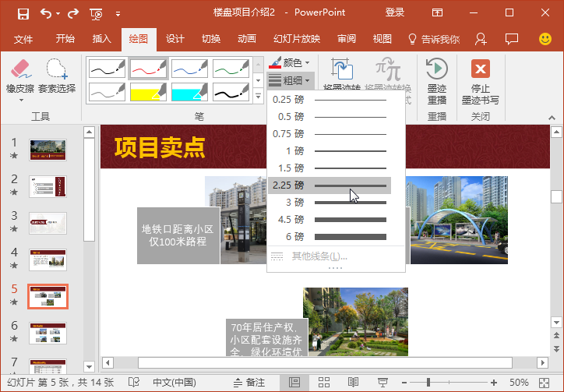Open the 审阅 review tab
The width and height of the screenshot is (564, 392).
click(347, 39)
